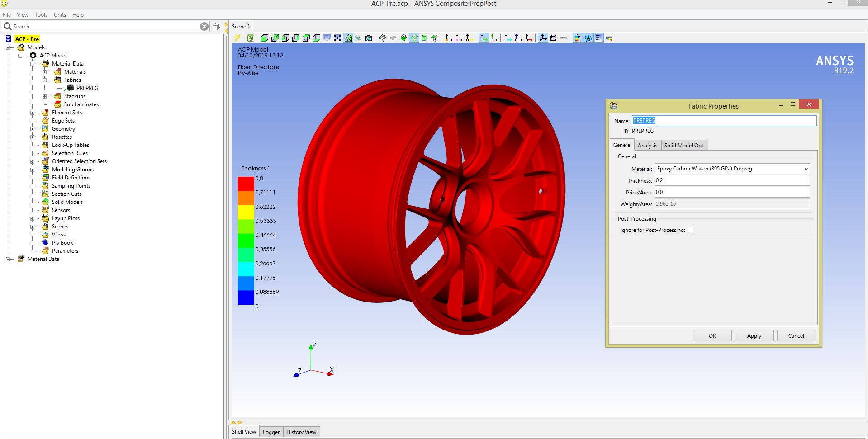Expand the Modeling Groups tree node
868x439 pixels.
point(32,170)
